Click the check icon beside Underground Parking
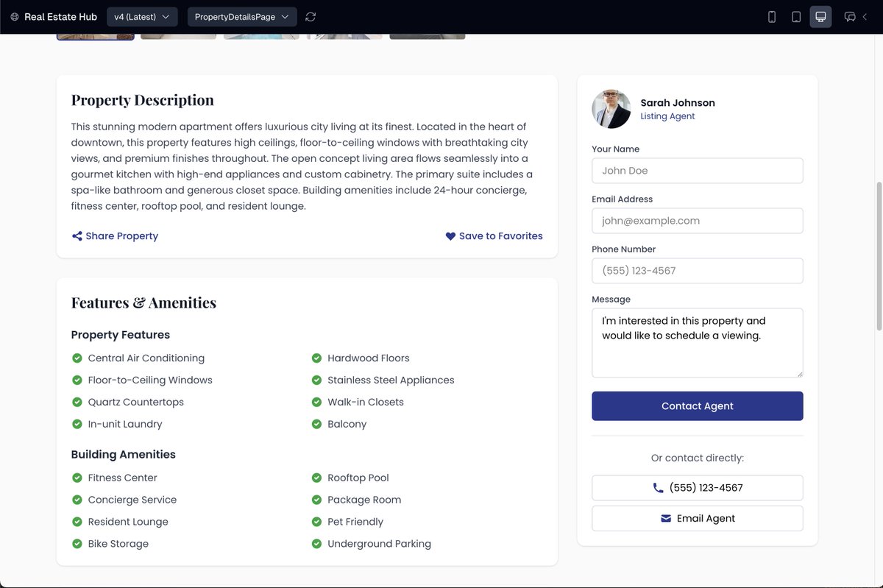Viewport: 883px width, 588px height. 316,545
